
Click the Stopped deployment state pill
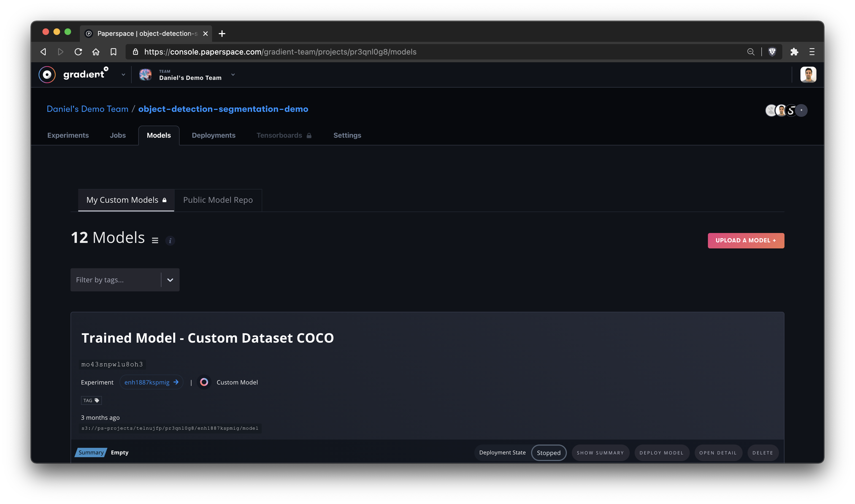click(548, 452)
